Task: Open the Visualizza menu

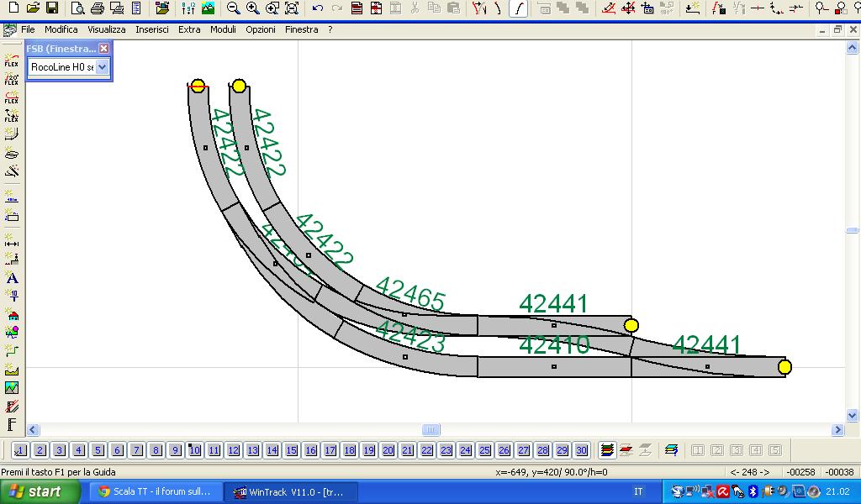Action: (107, 29)
